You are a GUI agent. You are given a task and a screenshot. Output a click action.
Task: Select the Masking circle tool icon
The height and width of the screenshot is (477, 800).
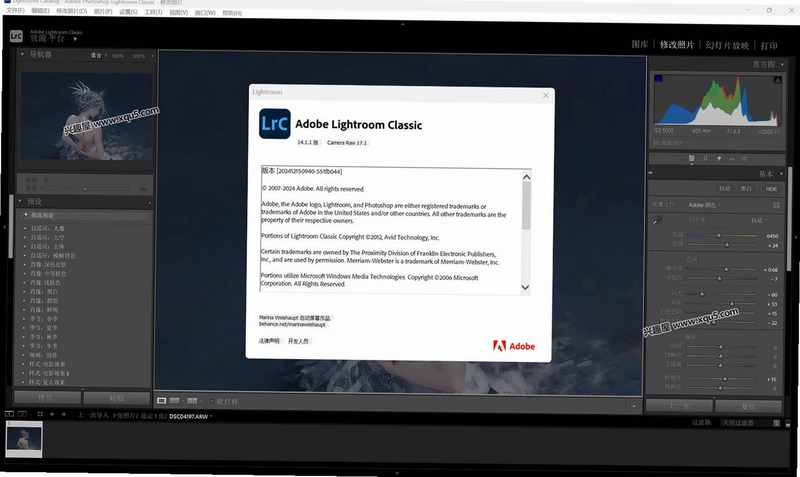point(744,159)
